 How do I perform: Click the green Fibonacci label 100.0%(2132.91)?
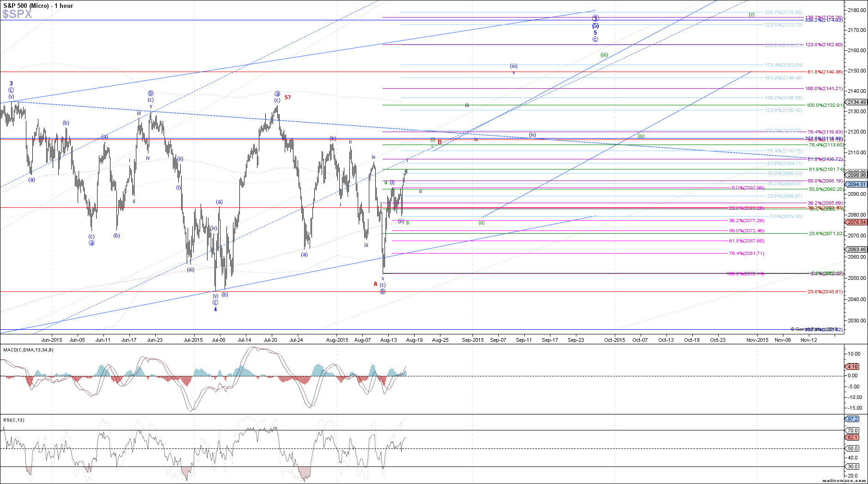tap(825, 105)
